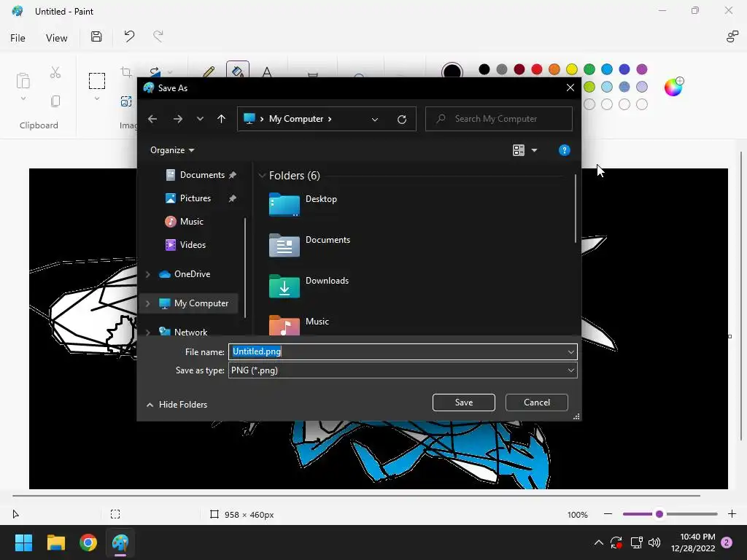The height and width of the screenshot is (560, 747).
Task: Click the share icon at Paint's top right
Action: [732, 36]
